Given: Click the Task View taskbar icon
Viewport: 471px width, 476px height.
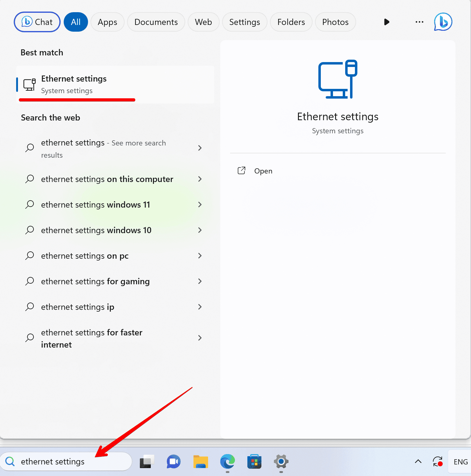Looking at the screenshot, I should [x=147, y=462].
